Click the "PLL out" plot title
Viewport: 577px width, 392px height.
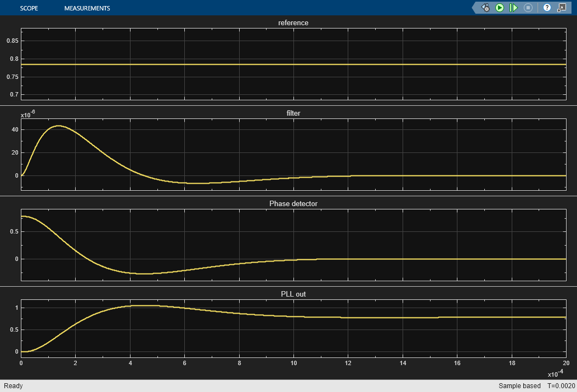pos(293,294)
